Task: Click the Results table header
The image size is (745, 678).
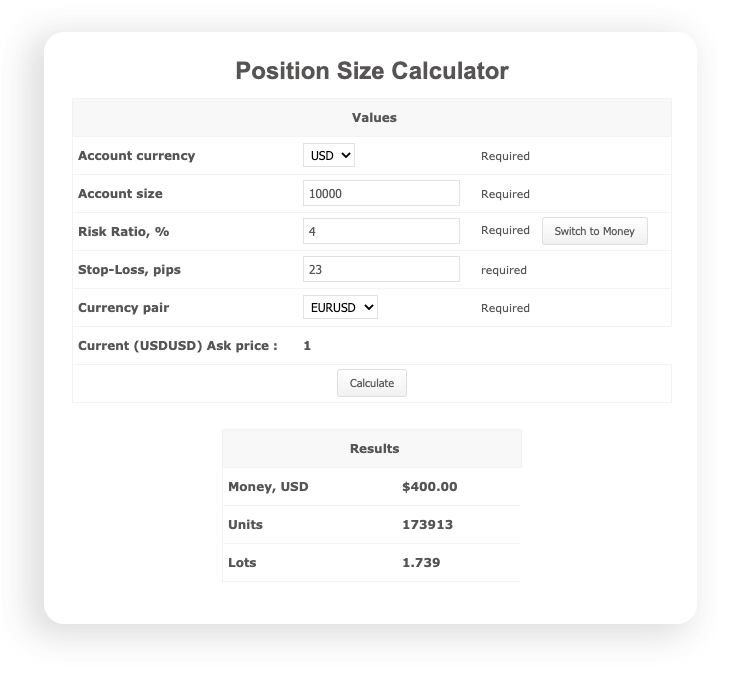Action: pyautogui.click(x=374, y=449)
